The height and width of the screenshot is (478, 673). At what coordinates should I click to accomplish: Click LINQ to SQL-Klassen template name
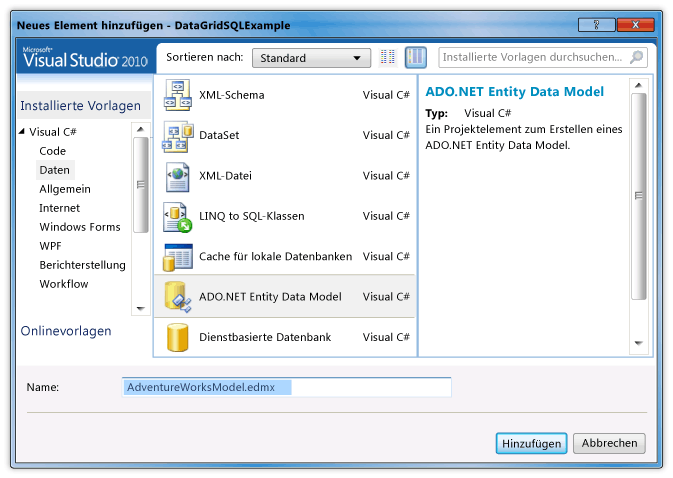click(x=252, y=216)
